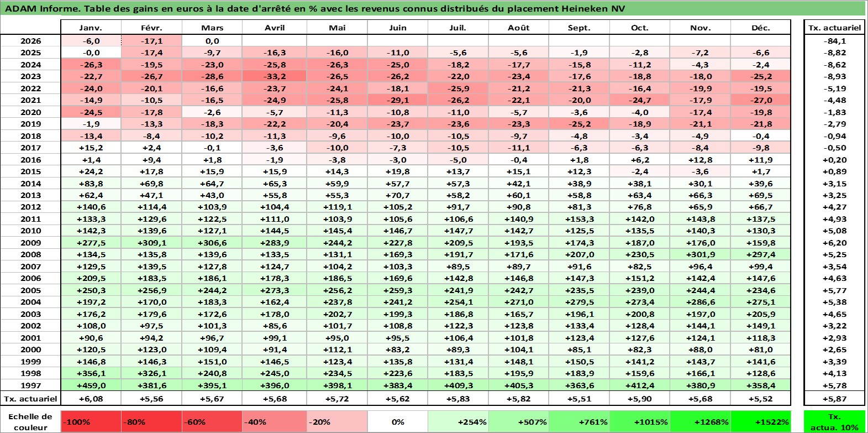Click the +151,0 cell for Mars 1999
868x433 pixels.
(x=212, y=362)
